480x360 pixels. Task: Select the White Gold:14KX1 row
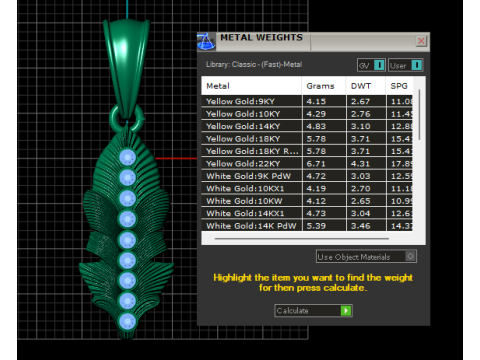307,213
